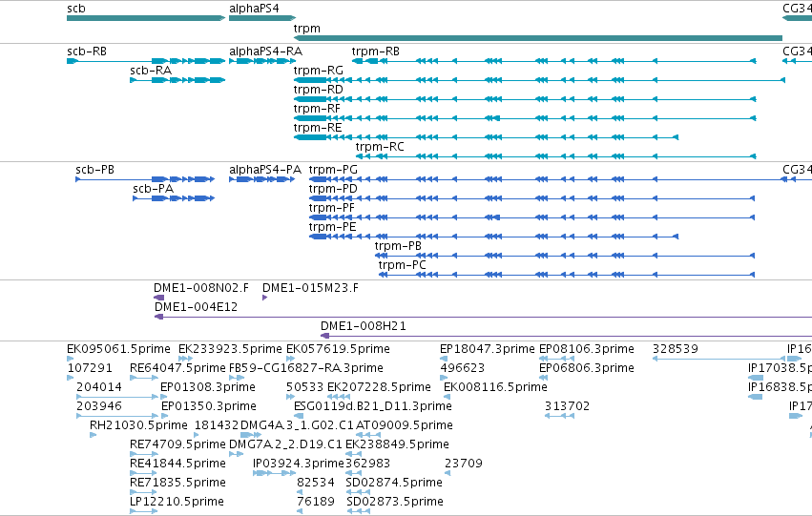This screenshot has width=812, height=516.
Task: Click the feature 50533 label
Action: [305, 387]
